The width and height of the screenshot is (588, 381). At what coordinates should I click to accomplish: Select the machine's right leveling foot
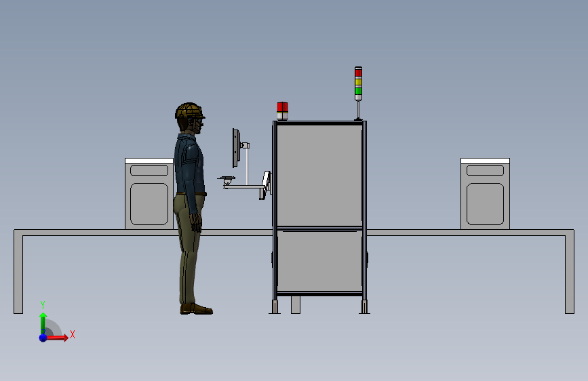click(x=364, y=306)
